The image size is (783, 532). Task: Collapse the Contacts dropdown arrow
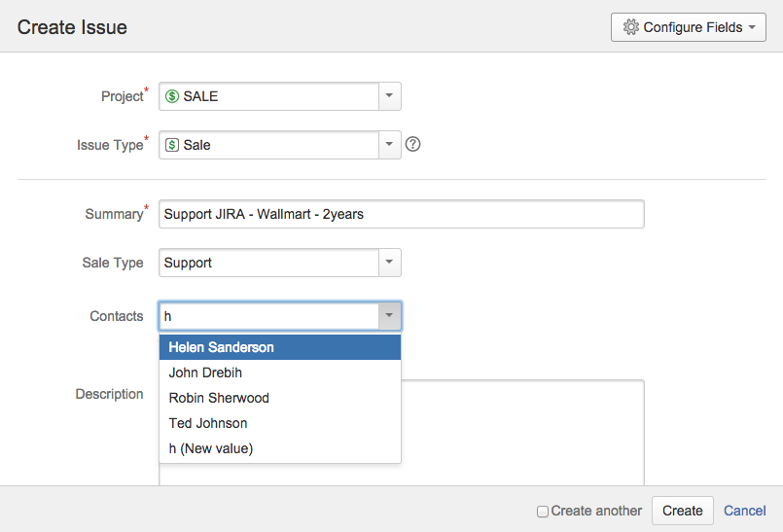click(x=389, y=316)
